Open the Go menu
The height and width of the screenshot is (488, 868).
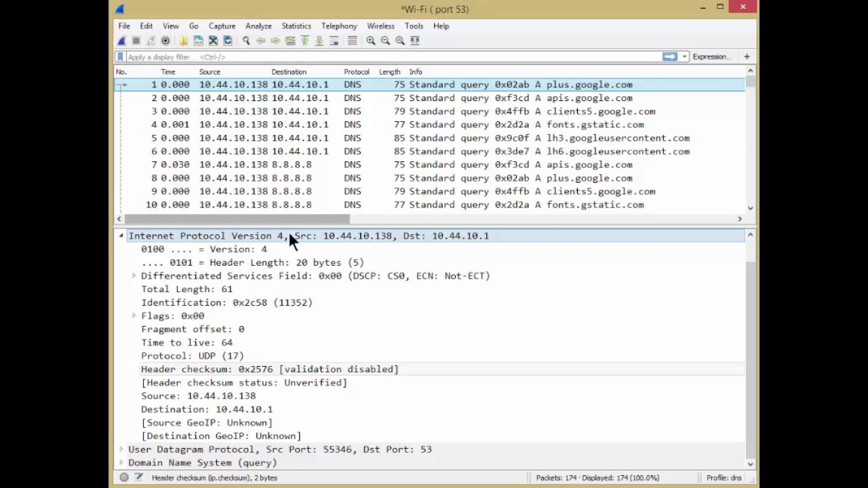point(194,26)
